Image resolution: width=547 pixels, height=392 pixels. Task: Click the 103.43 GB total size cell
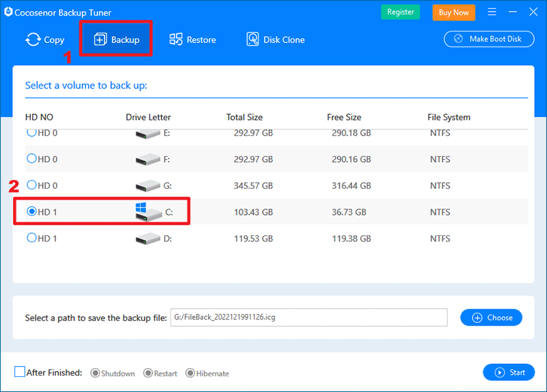(x=253, y=212)
